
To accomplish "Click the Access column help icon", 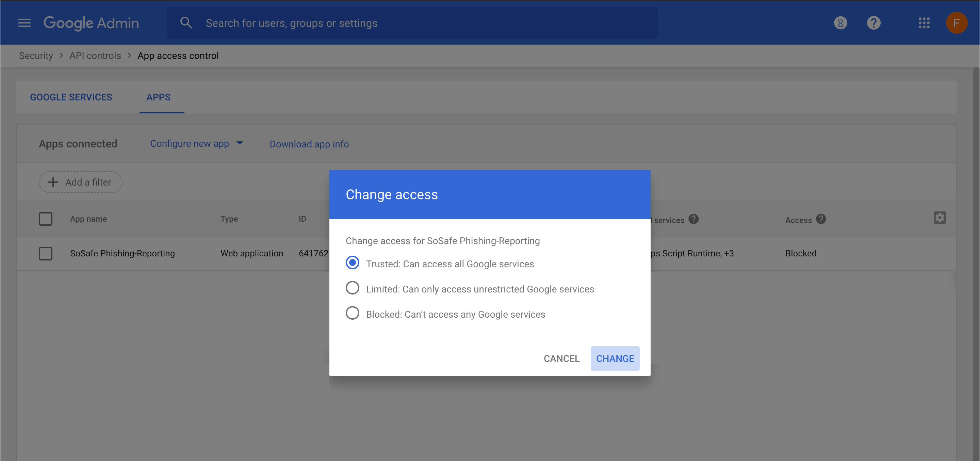I will click(821, 219).
